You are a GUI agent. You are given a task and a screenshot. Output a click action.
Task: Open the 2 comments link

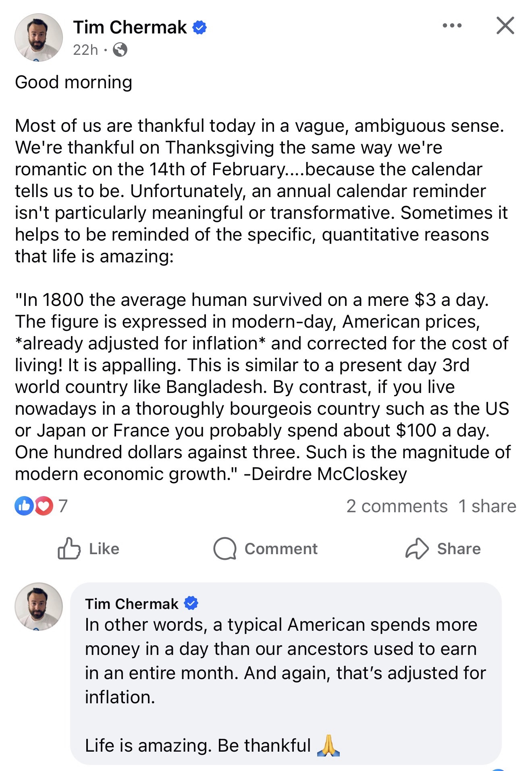coord(397,506)
